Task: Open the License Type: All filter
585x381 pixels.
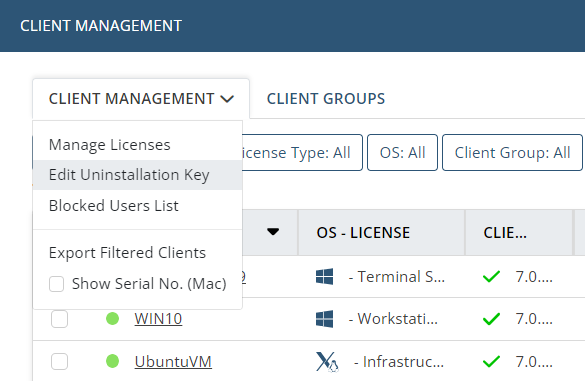Action: [x=302, y=153]
